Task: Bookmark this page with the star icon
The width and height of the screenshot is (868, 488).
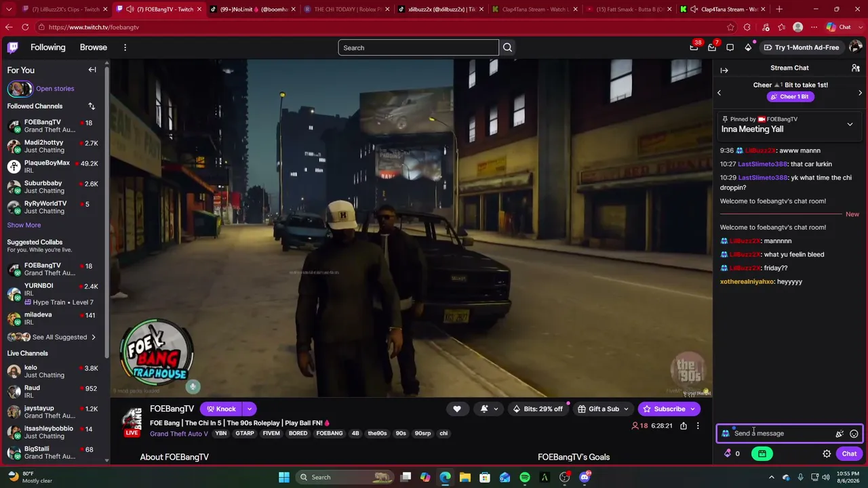Action: [x=730, y=27]
